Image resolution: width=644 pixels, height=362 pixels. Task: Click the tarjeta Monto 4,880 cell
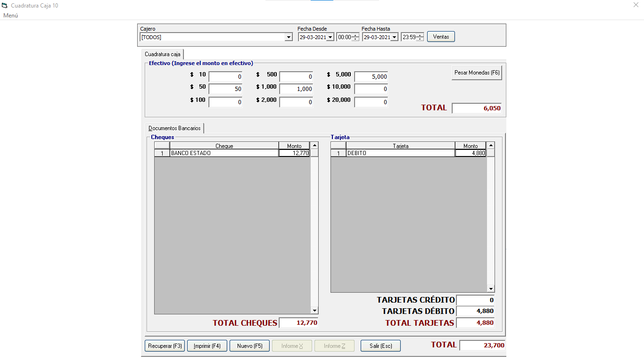(x=471, y=153)
